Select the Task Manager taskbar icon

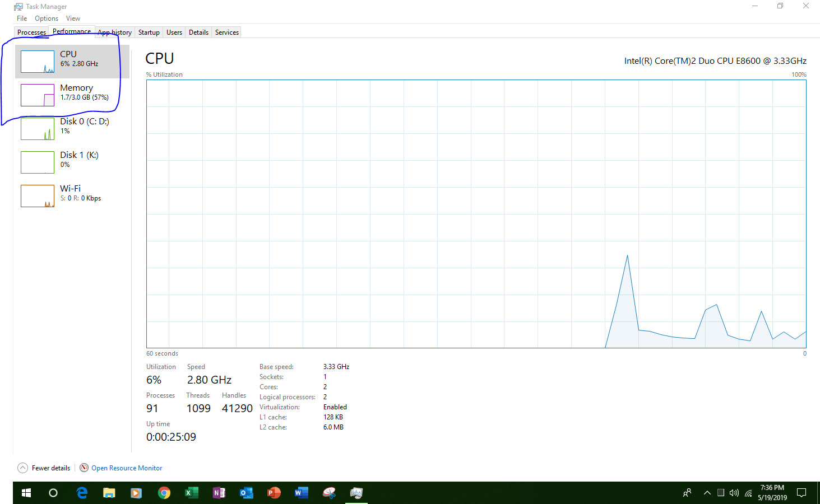(356, 493)
